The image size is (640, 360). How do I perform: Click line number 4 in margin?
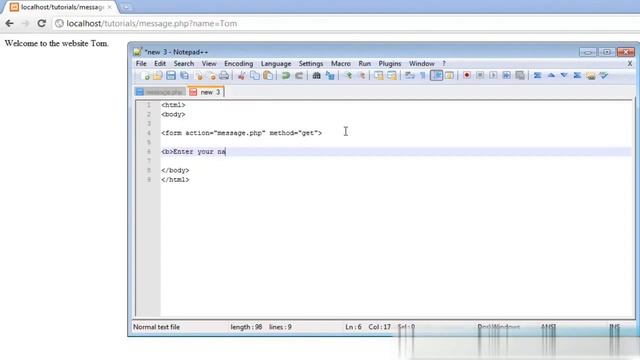pos(149,133)
